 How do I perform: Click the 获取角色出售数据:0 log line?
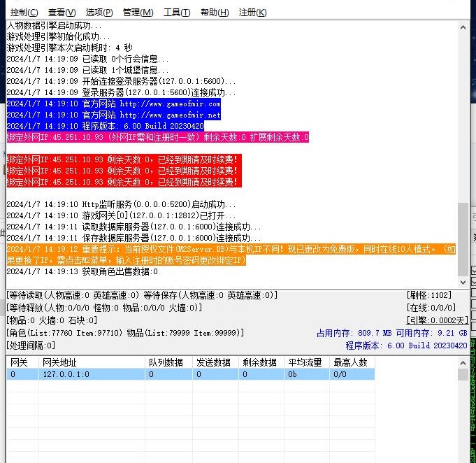tap(82, 271)
